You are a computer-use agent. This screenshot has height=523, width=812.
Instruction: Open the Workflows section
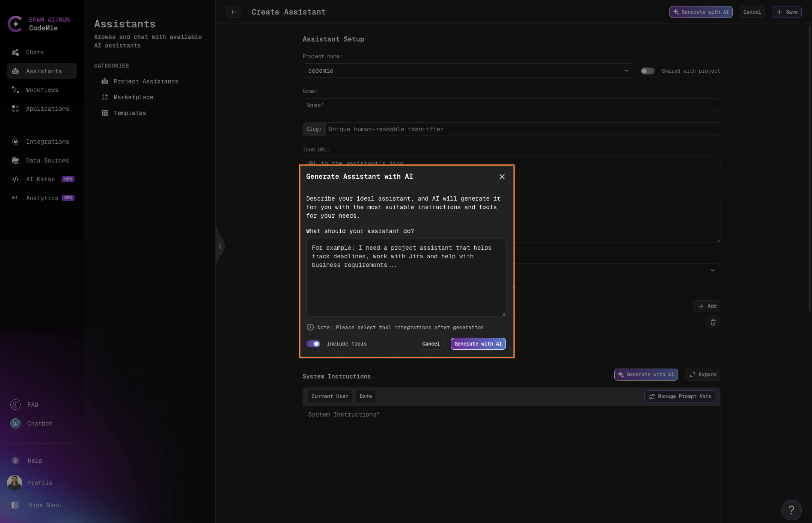click(x=42, y=90)
